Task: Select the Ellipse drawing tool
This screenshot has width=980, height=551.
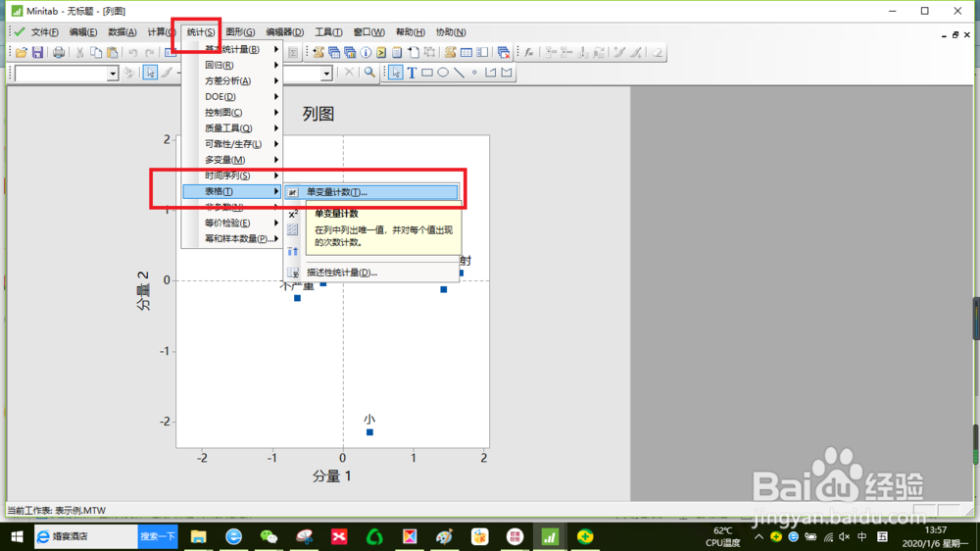Action: (443, 73)
